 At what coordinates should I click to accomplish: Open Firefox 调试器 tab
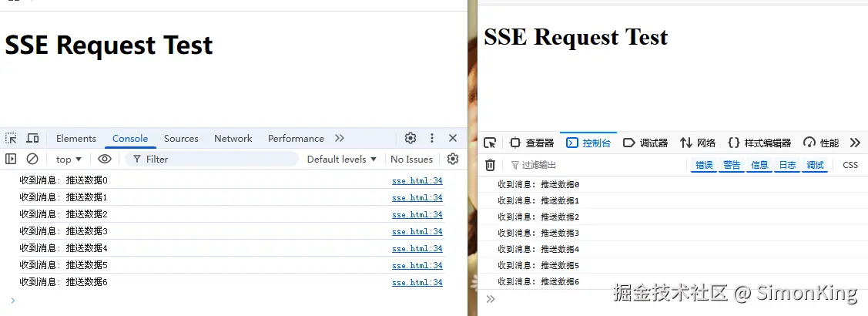click(x=645, y=143)
